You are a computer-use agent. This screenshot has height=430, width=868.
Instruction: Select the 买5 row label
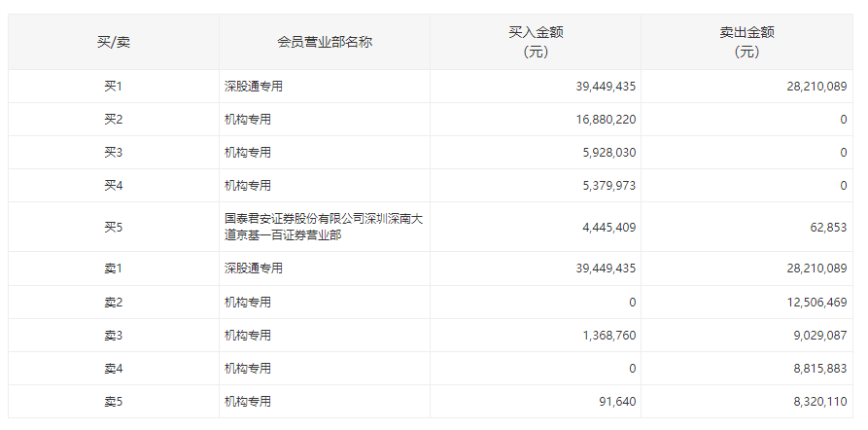[114, 227]
